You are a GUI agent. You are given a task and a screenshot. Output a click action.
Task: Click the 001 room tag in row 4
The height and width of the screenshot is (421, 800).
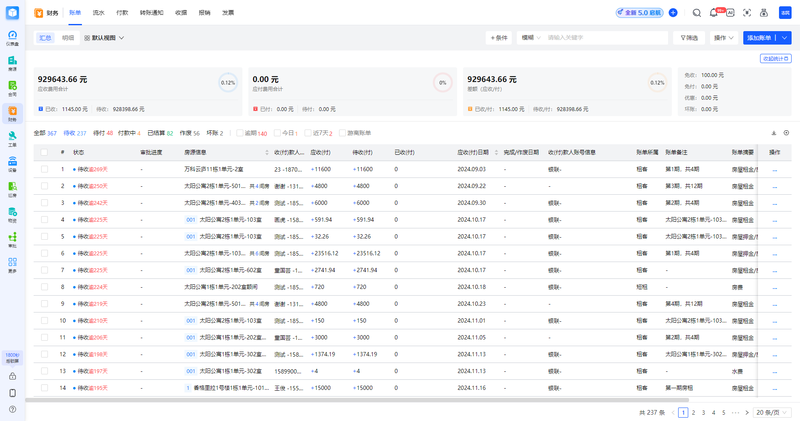click(x=191, y=220)
